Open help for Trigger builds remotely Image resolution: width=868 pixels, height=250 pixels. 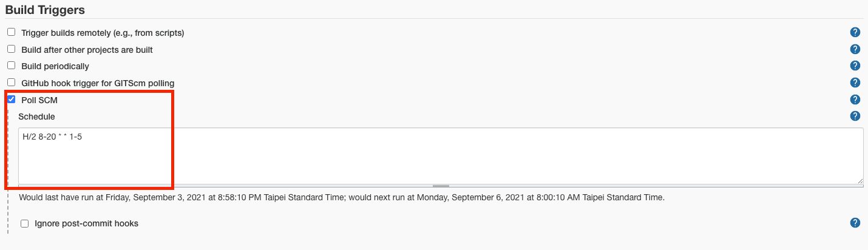point(855,33)
